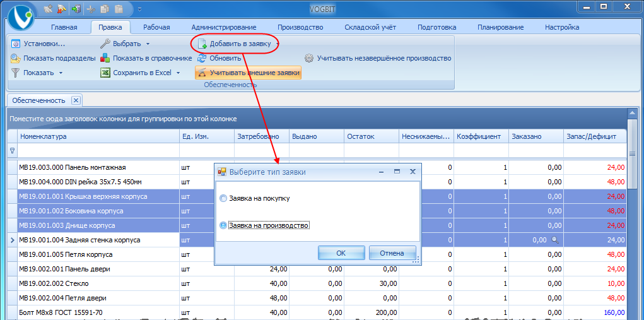
Task: Click Показать подразделы icon
Action: [x=16, y=58]
